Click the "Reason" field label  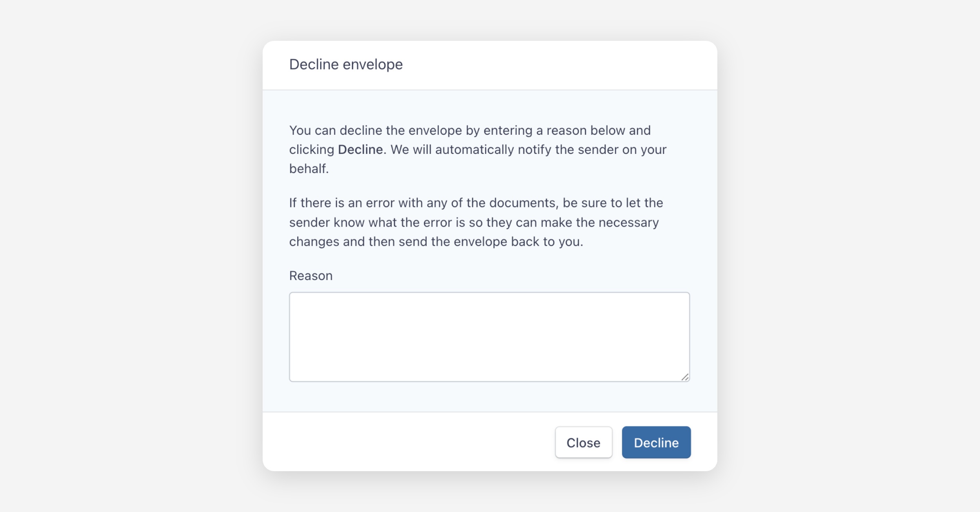coord(311,276)
